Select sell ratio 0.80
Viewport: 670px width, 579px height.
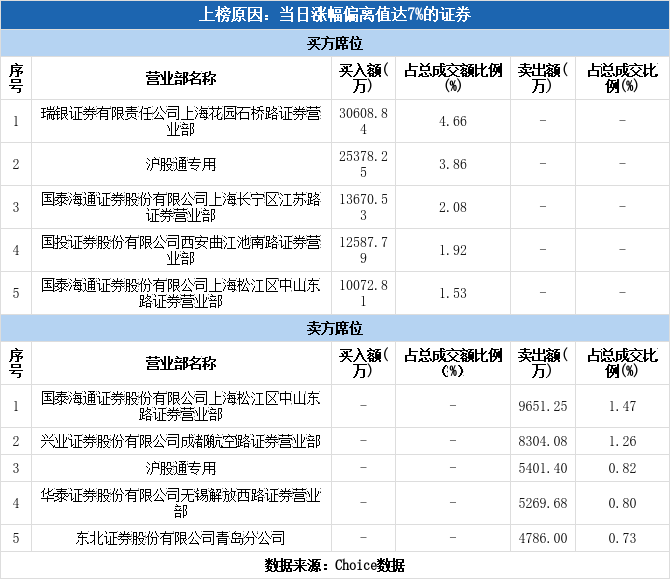pos(622,503)
